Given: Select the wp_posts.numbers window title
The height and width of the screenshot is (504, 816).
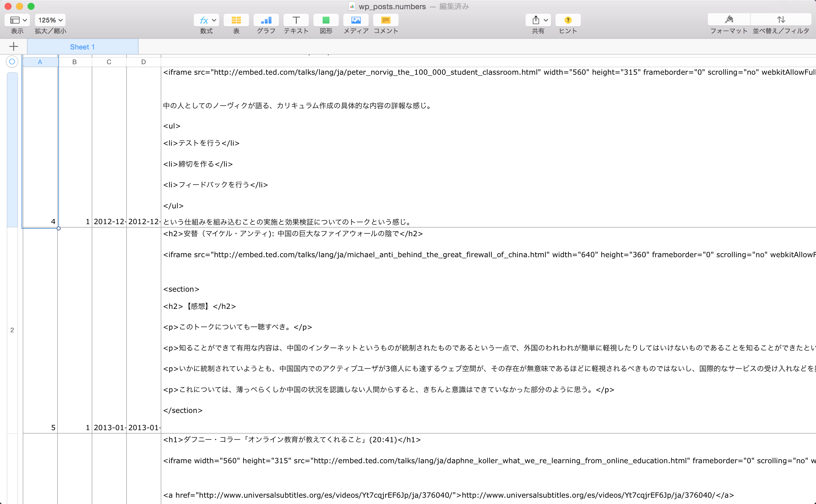Looking at the screenshot, I should (392, 6).
